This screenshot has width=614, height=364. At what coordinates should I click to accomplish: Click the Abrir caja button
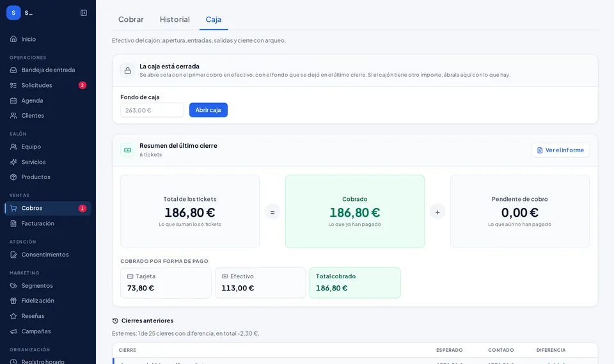[209, 110]
